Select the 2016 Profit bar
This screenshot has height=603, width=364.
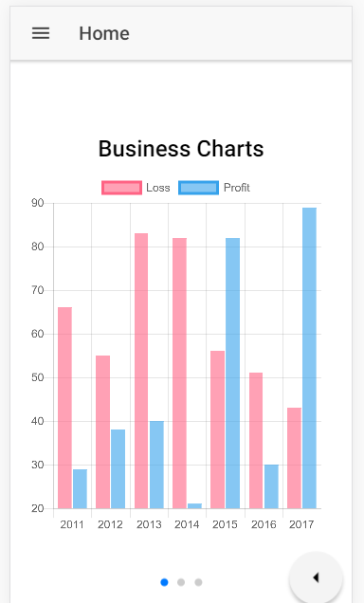(x=271, y=486)
